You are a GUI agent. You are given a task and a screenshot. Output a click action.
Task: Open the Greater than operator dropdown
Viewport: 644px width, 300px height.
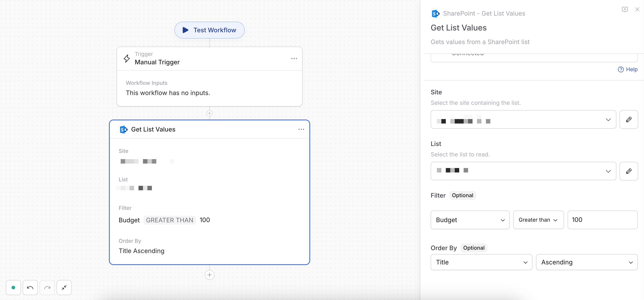pyautogui.click(x=538, y=220)
